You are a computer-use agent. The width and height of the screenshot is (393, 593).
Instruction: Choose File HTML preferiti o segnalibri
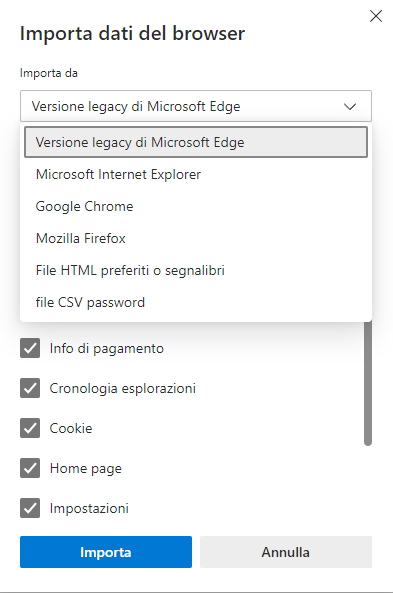click(x=196, y=270)
